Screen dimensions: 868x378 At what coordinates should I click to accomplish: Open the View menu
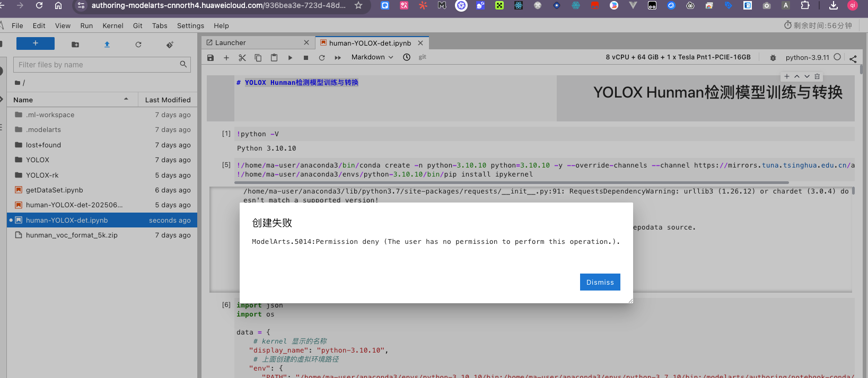pyautogui.click(x=63, y=25)
